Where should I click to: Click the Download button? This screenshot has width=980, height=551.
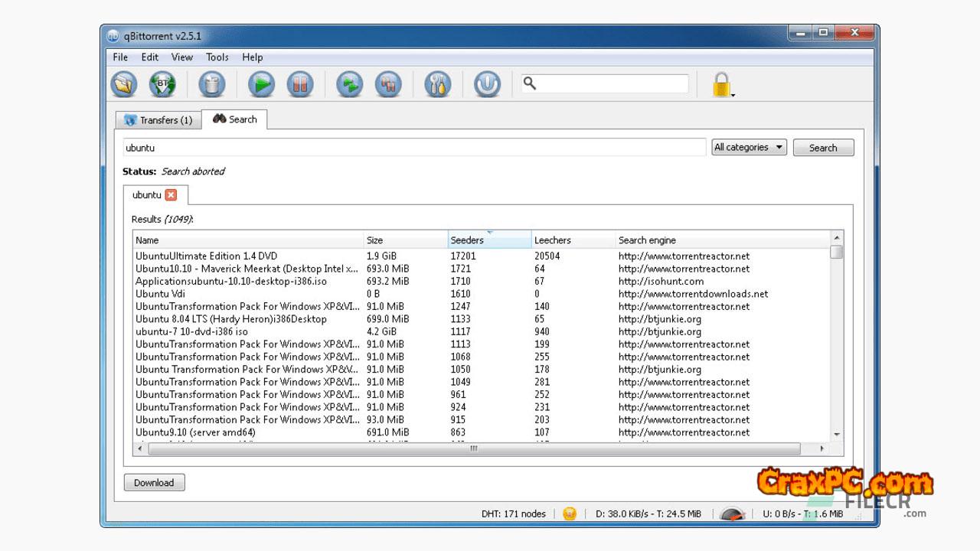pyautogui.click(x=154, y=483)
